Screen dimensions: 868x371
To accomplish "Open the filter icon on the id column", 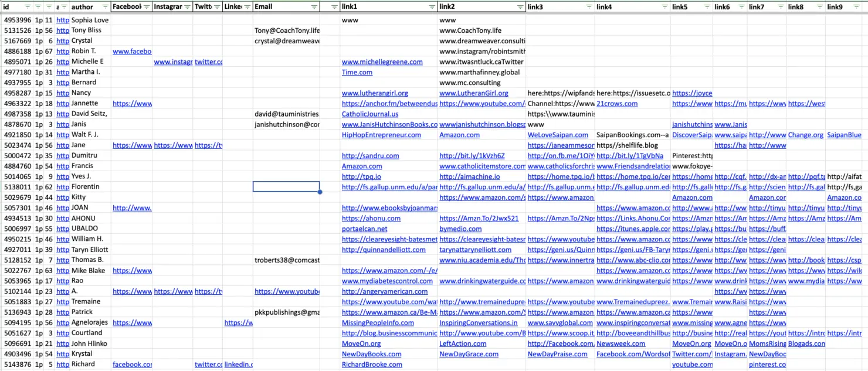I will pyautogui.click(x=27, y=7).
